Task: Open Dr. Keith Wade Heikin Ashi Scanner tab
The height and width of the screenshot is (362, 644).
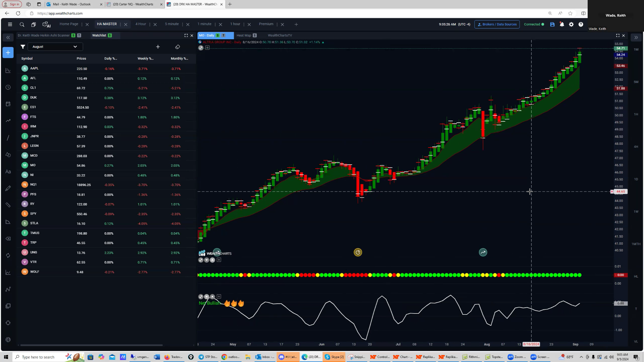Action: (44, 36)
